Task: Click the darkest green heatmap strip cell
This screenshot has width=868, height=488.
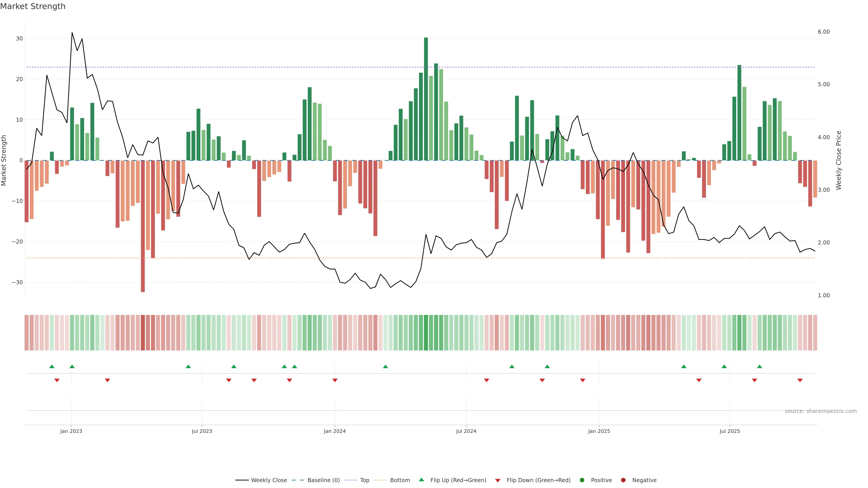Action: tap(426, 333)
